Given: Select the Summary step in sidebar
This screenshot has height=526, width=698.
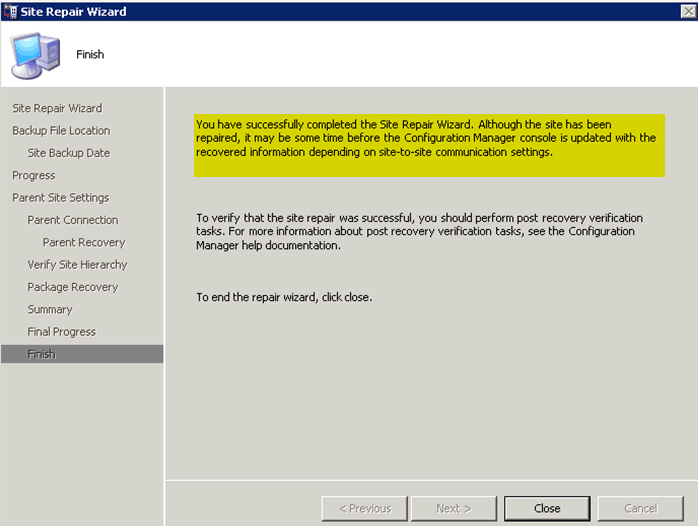Looking at the screenshot, I should pyautogui.click(x=50, y=310).
